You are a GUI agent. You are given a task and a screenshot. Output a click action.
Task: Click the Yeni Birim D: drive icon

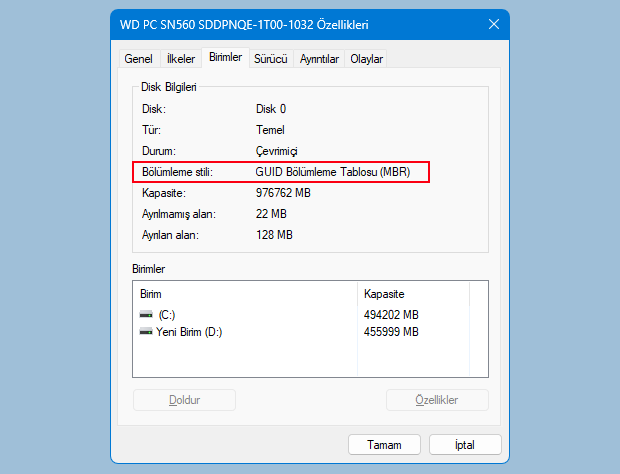pyautogui.click(x=146, y=332)
